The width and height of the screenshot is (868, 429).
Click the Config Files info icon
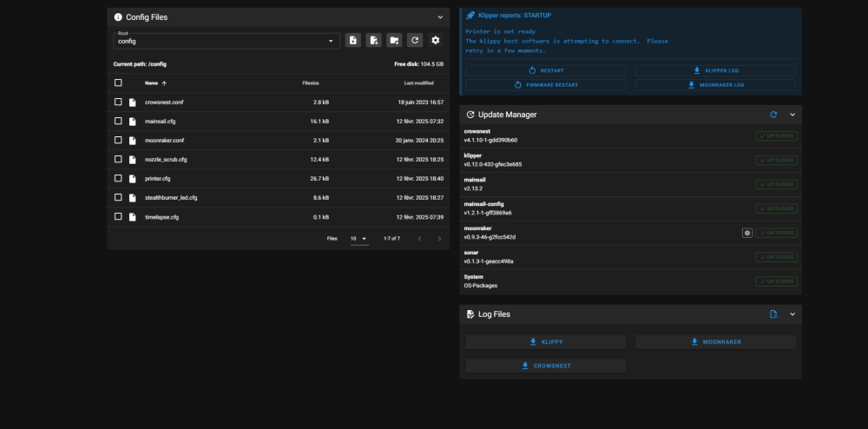click(x=118, y=17)
